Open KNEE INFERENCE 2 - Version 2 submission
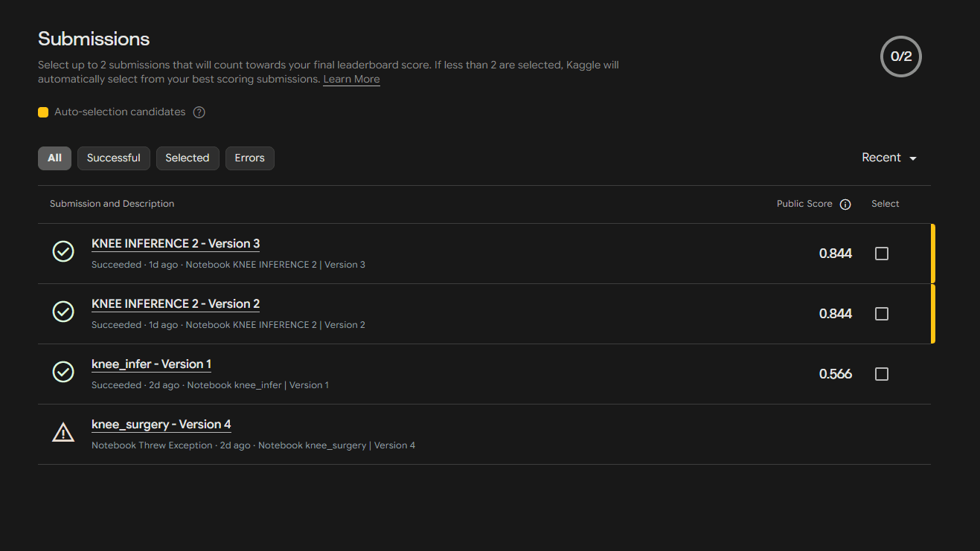This screenshot has width=980, height=551. click(x=176, y=304)
